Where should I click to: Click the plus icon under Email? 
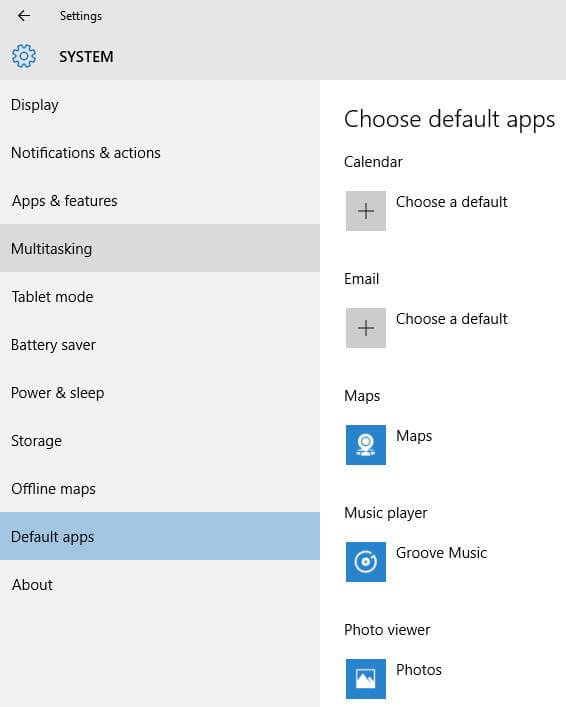(x=366, y=328)
